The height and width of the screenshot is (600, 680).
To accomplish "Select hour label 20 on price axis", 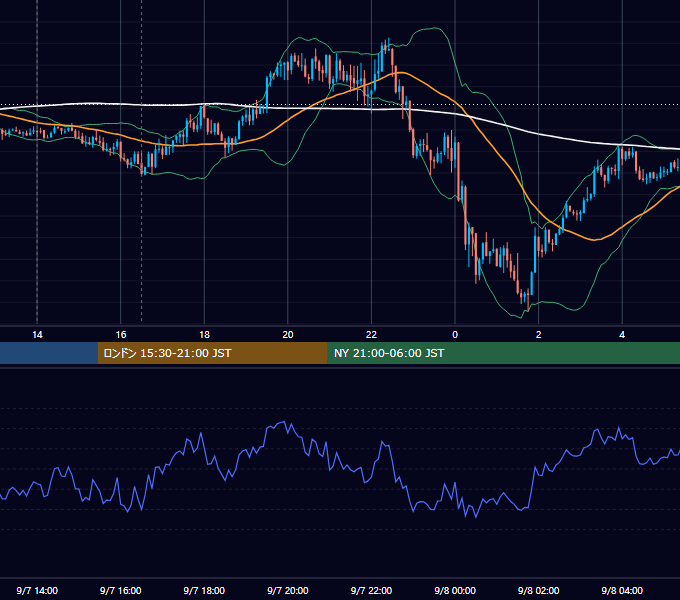I will tap(288, 335).
